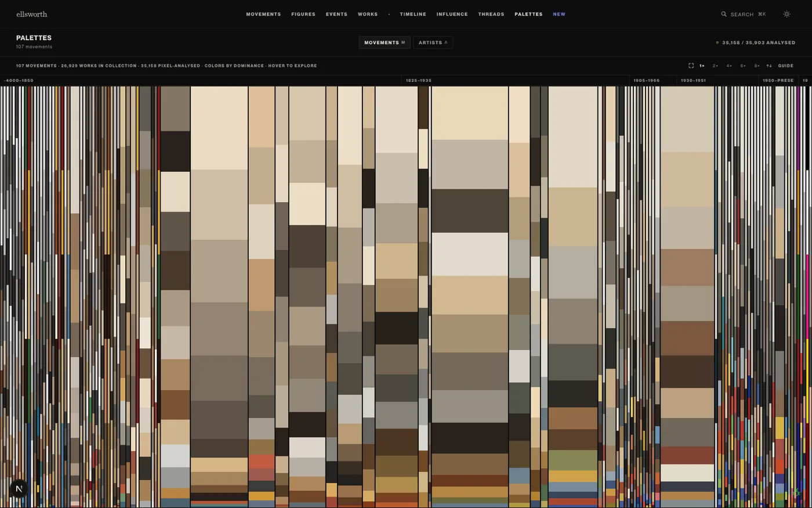The image size is (812, 508).
Task: Enter fullscreen with the bracket-frame icon
Action: click(691, 66)
